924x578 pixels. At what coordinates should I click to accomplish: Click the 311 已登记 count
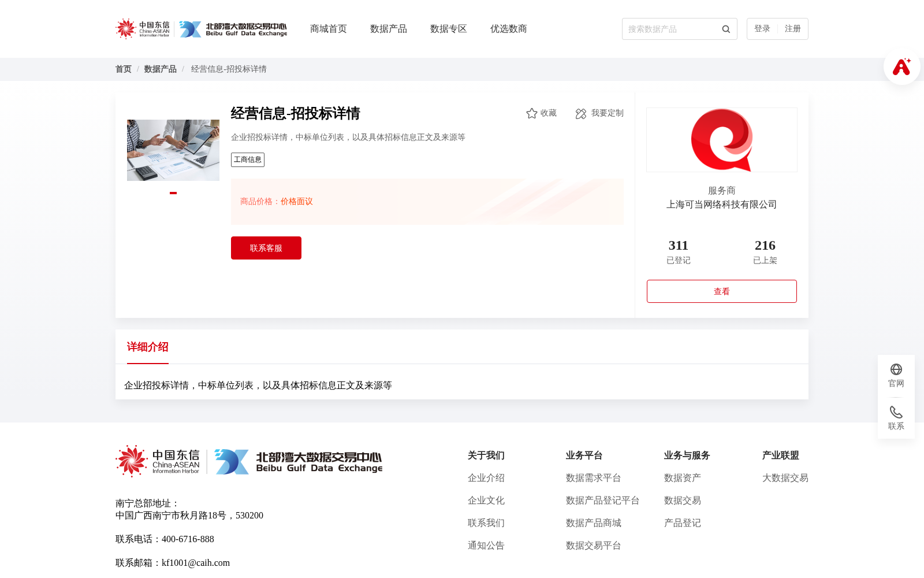tap(679, 251)
